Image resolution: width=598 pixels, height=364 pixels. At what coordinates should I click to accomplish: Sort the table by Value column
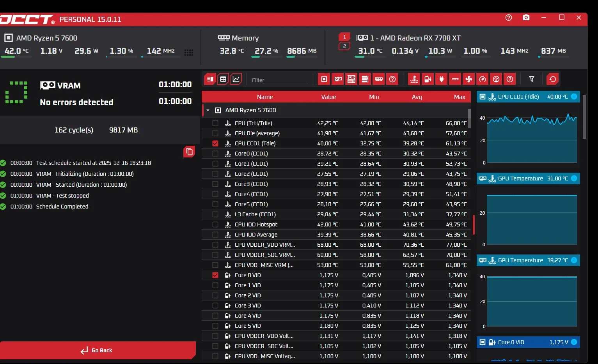point(328,97)
